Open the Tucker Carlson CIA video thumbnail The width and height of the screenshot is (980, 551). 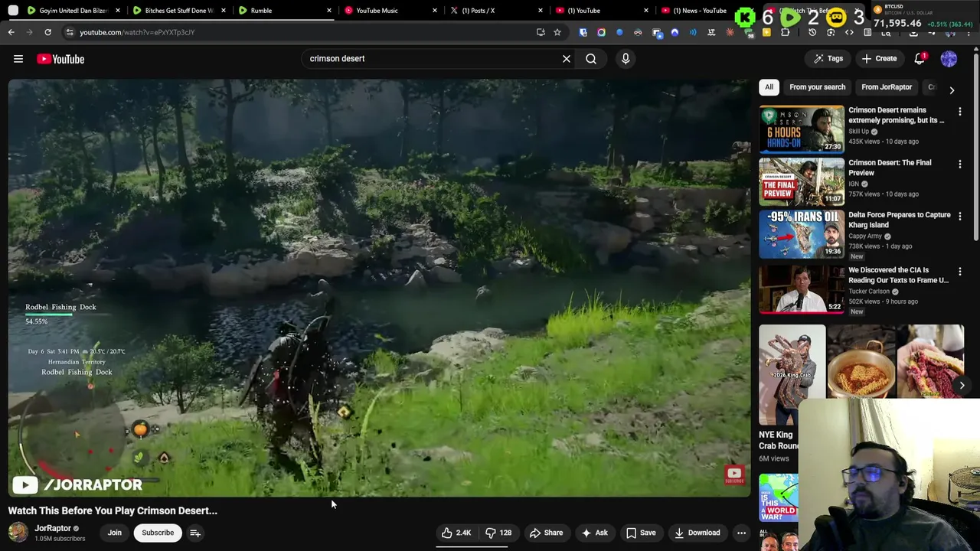coord(802,289)
